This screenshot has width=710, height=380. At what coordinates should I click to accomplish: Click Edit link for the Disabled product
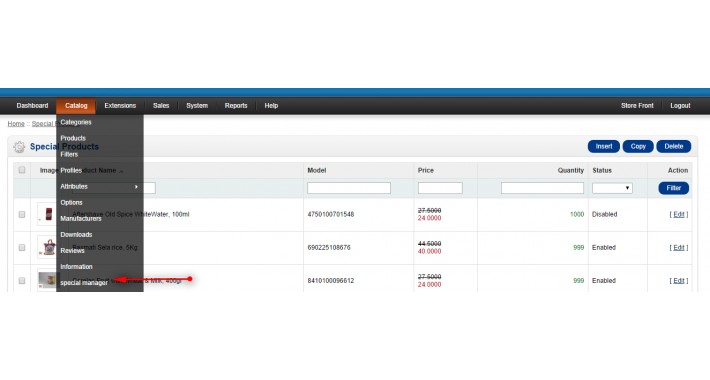coord(678,214)
